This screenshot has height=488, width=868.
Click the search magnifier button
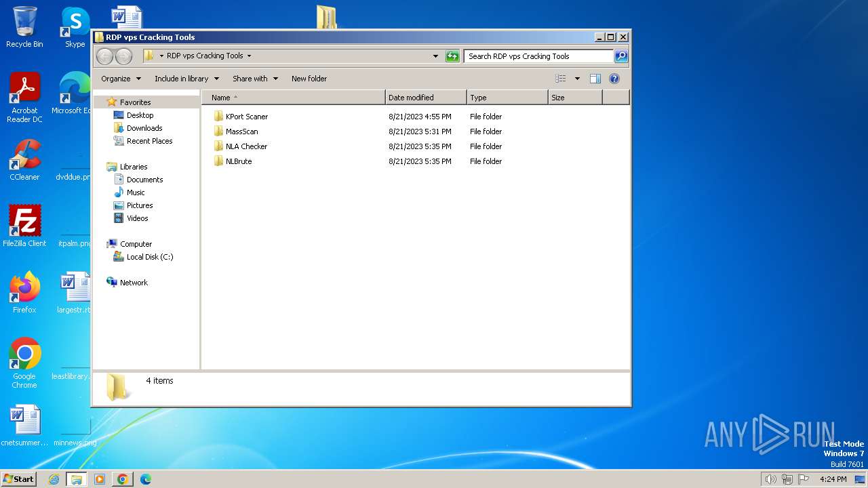coord(621,56)
